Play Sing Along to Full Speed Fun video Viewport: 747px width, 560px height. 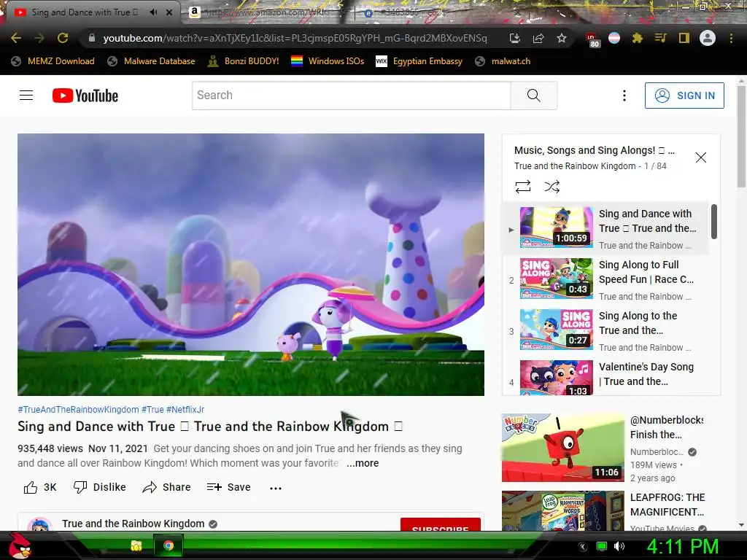click(605, 279)
